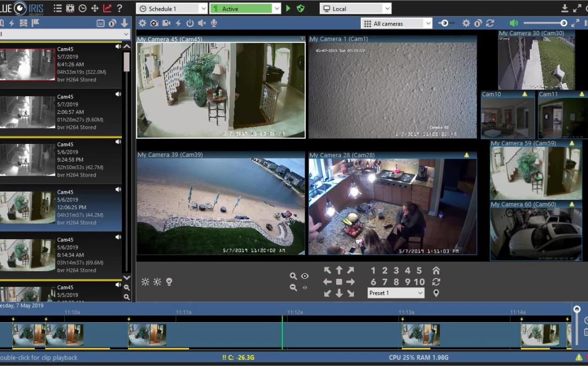The height and width of the screenshot is (366, 588).
Task: Click the status graph icon in header
Action: pos(107,9)
